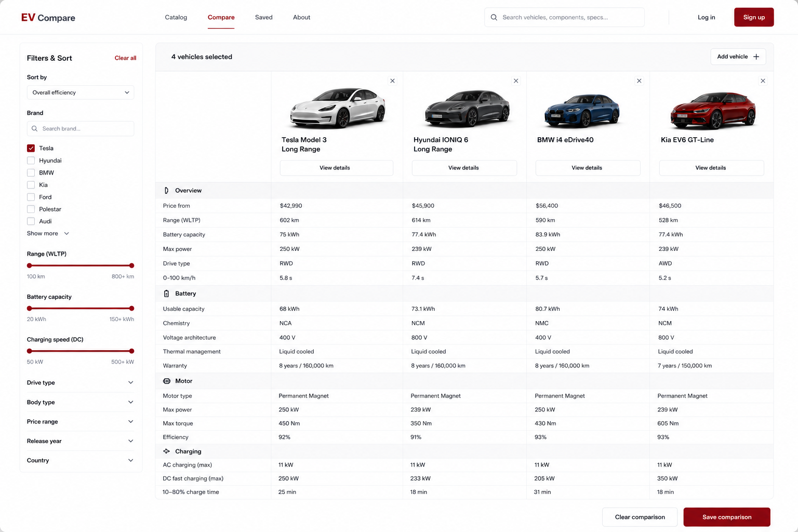Image resolution: width=798 pixels, height=532 pixels.
Task: Click Charging speed slider minimum handle
Action: tap(30, 351)
